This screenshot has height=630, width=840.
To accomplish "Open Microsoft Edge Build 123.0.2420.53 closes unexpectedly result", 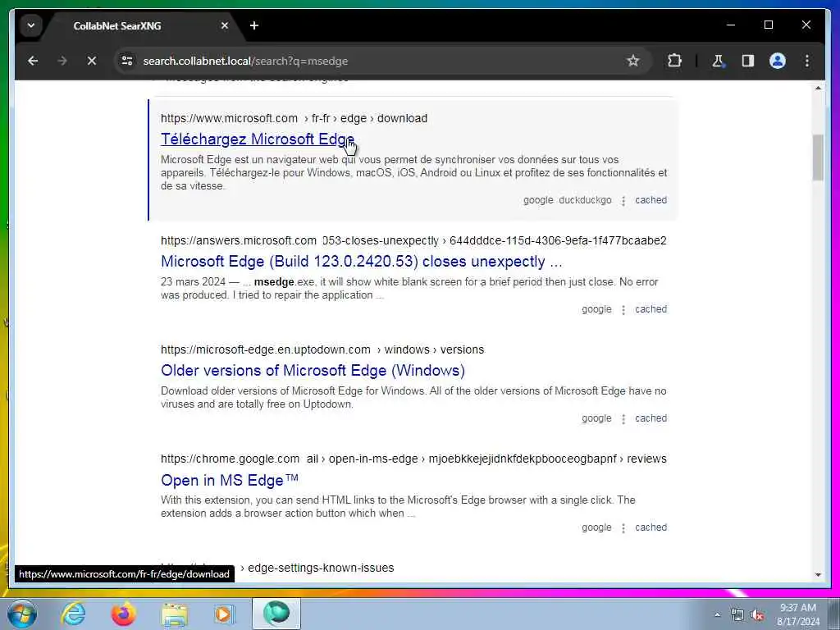I will 362,262.
